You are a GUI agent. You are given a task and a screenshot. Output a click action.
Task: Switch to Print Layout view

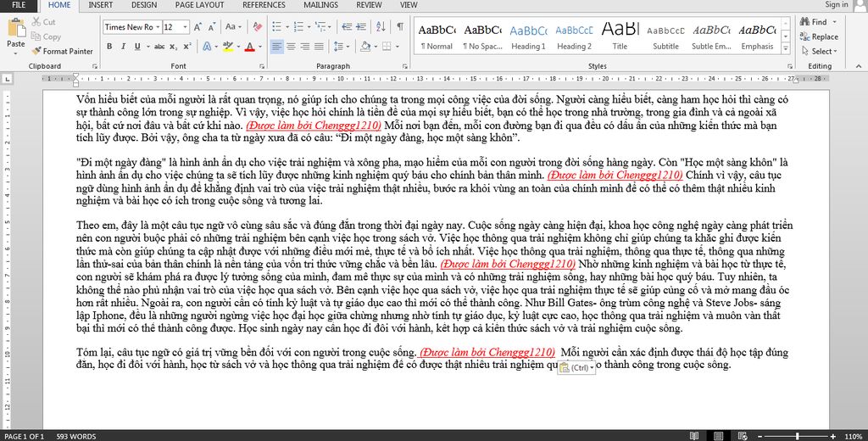tap(719, 436)
